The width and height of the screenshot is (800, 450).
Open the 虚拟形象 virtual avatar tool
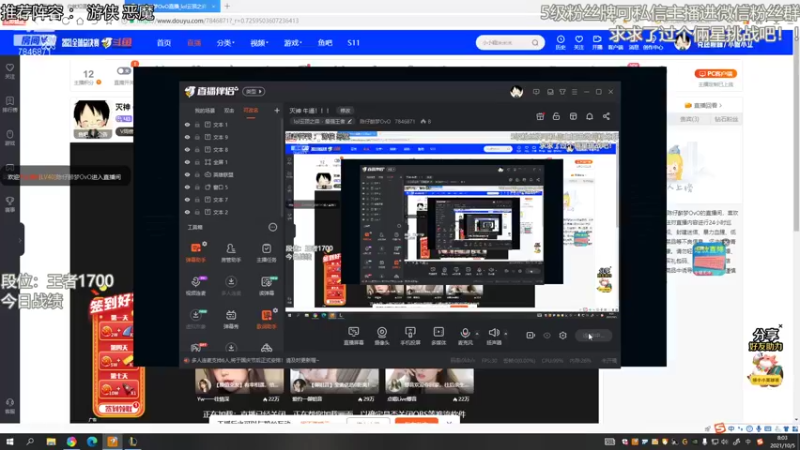195,319
